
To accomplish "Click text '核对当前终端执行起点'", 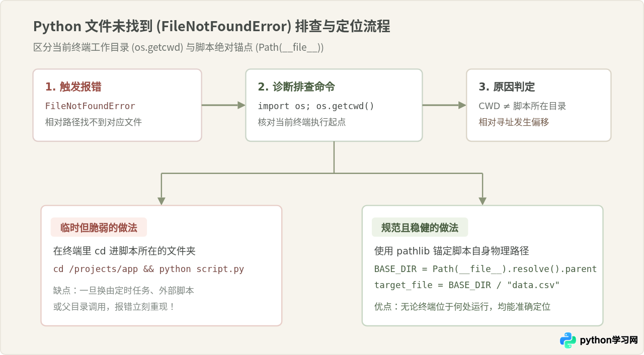I will click(302, 122).
